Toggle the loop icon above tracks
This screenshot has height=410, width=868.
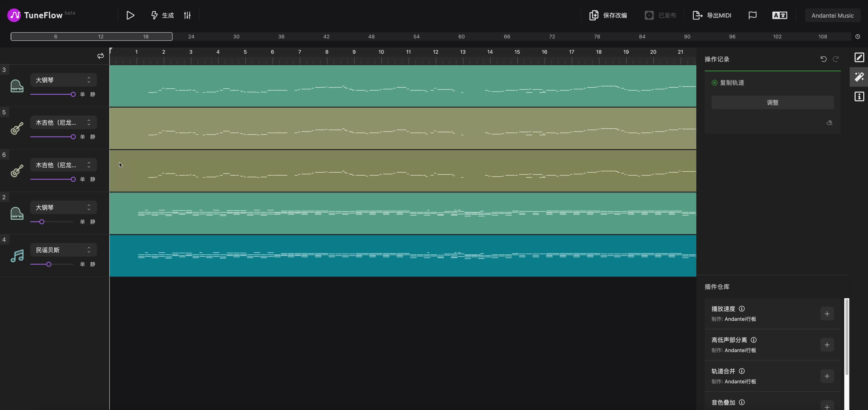coord(100,56)
